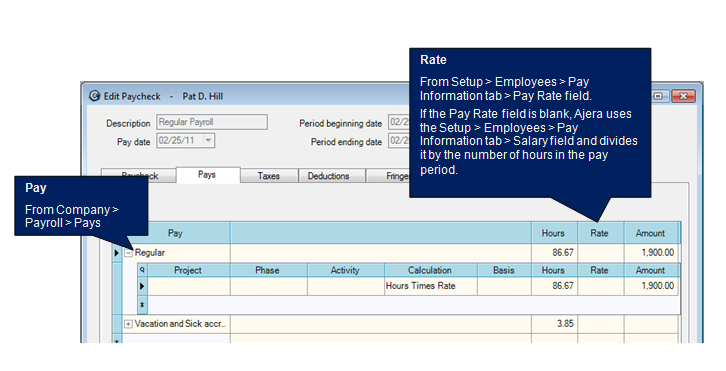The height and width of the screenshot is (371, 726).
Task: Click the Regular row amount 1,900.00
Action: (x=651, y=253)
